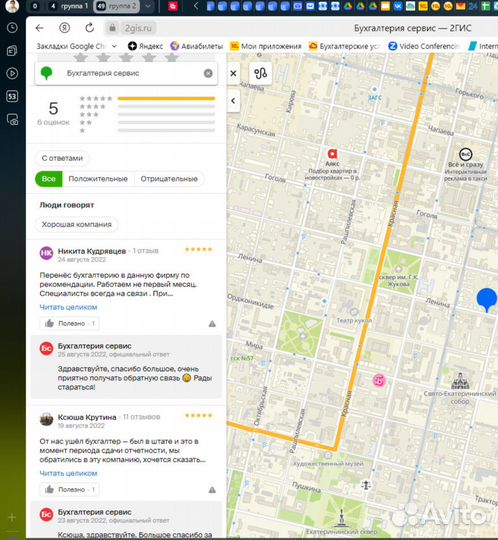Screen dimensions: 498x540
Task: Select the 'Отрицательные' reviews filter
Action: (169, 179)
